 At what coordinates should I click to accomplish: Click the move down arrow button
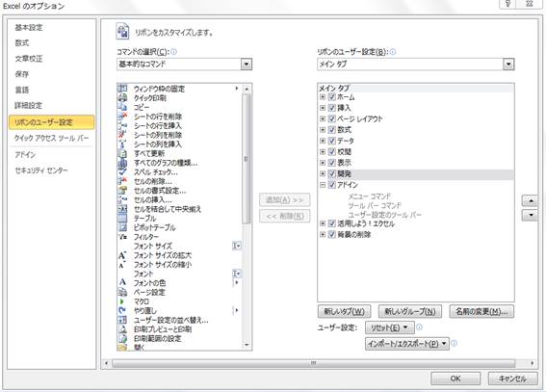pyautogui.click(x=530, y=215)
